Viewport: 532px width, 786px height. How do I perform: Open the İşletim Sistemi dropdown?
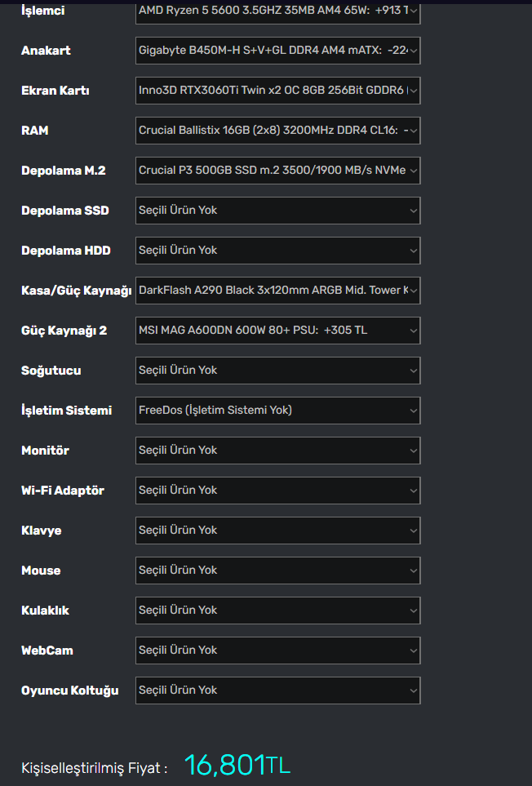click(277, 411)
